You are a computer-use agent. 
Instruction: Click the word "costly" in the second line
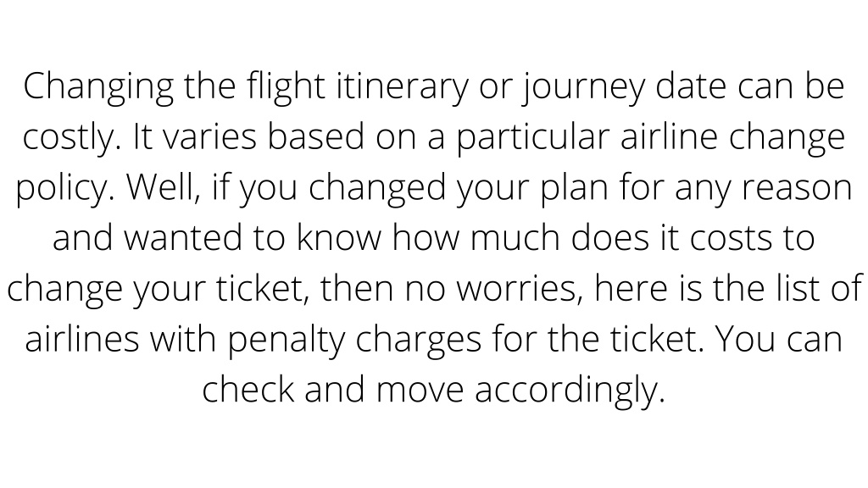(71, 138)
